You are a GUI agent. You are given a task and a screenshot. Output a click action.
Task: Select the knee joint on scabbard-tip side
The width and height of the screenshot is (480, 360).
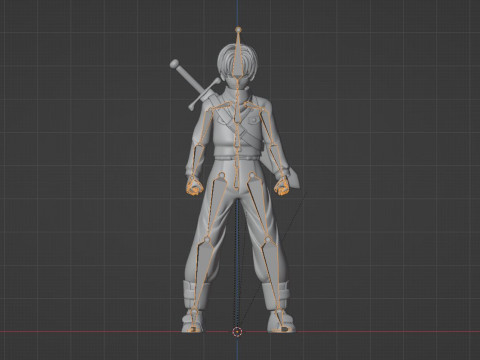coord(268,239)
